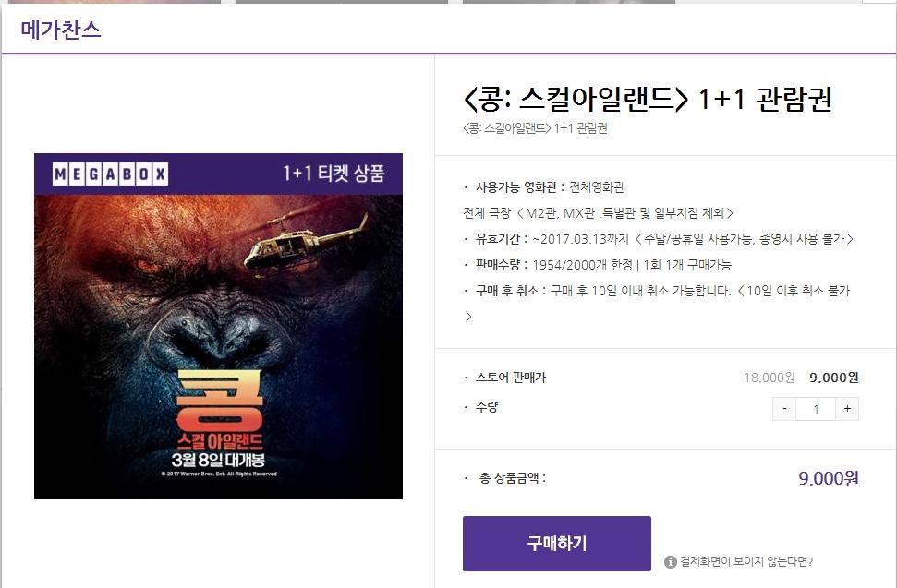Click the info icon beside 결제화면 text
Image resolution: width=897 pixels, height=588 pixels.
coord(670,562)
